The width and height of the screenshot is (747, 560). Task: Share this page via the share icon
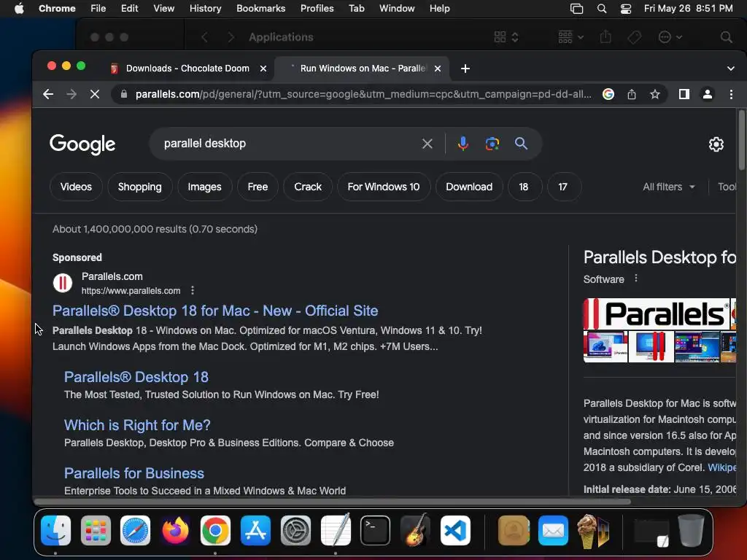632,94
